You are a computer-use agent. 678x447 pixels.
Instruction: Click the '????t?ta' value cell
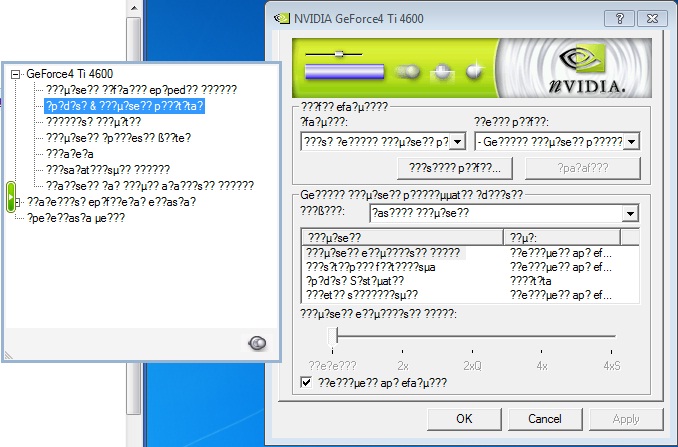tap(531, 281)
